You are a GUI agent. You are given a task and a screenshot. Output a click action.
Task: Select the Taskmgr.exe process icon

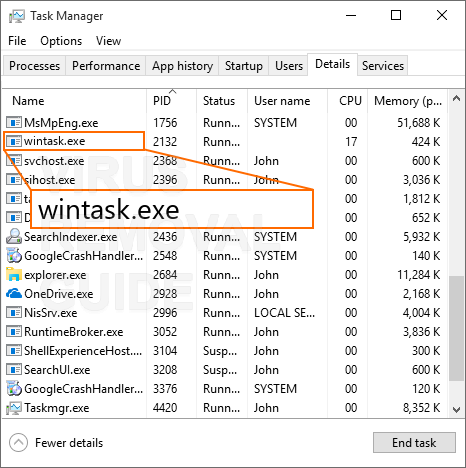(x=14, y=408)
